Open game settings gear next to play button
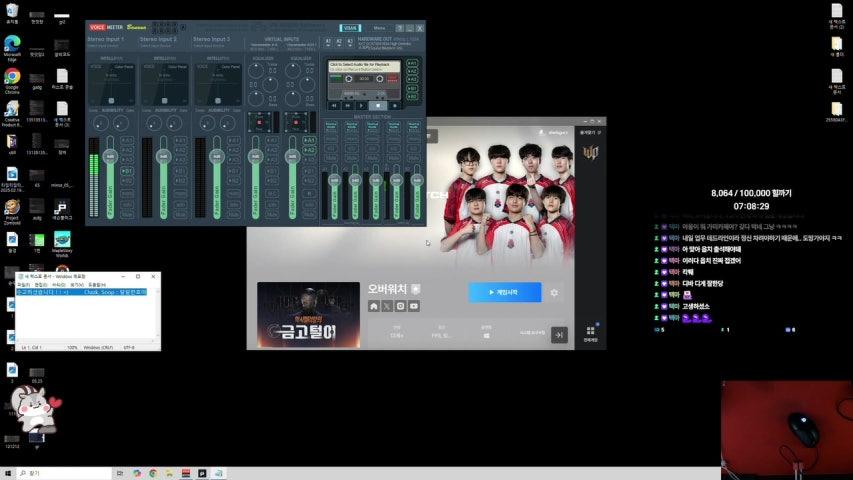Image resolution: width=853 pixels, height=480 pixels. 554,293
